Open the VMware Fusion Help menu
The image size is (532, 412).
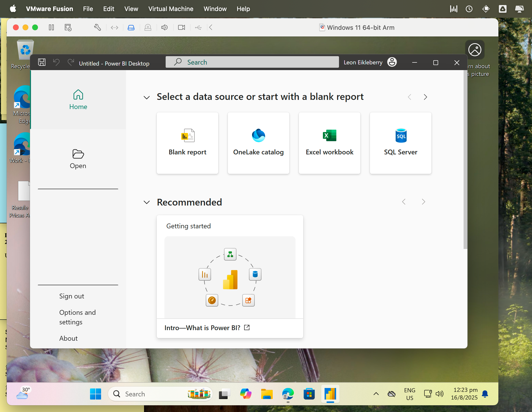(x=243, y=9)
